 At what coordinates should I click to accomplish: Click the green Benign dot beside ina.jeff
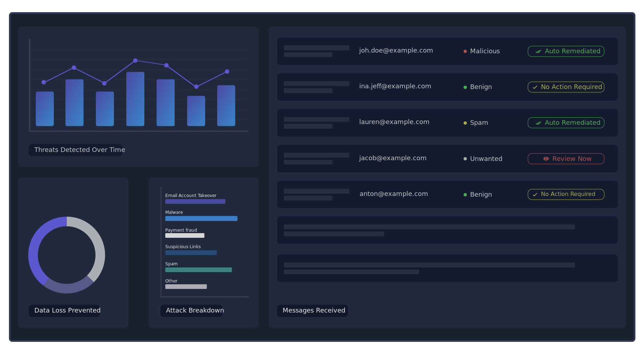pyautogui.click(x=464, y=87)
